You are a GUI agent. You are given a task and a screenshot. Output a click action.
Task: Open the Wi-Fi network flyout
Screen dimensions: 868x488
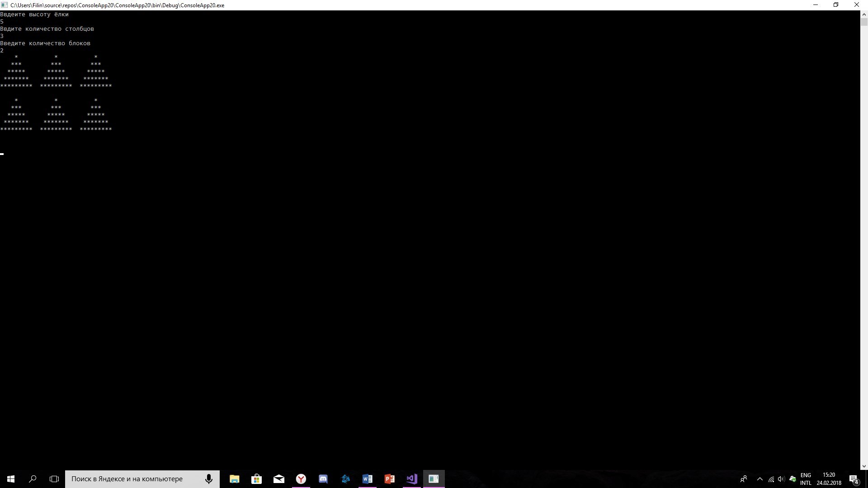click(x=770, y=479)
